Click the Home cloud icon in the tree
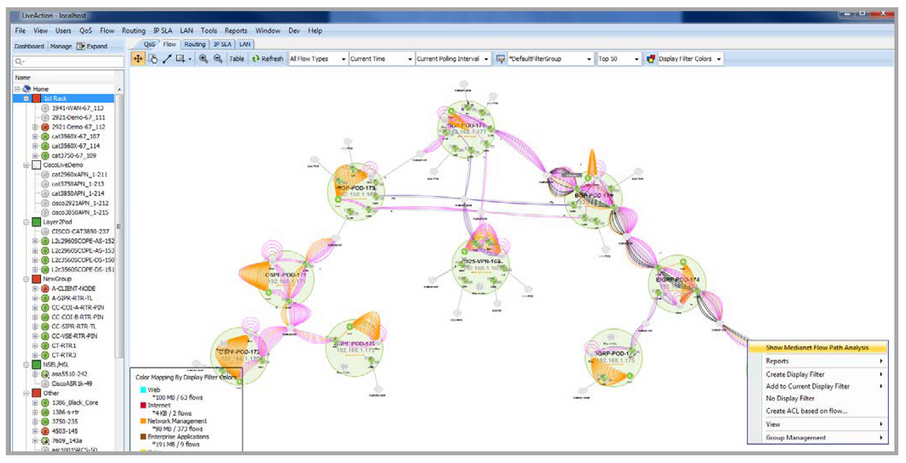Image resolution: width=906 pixels, height=463 pixels. (27, 89)
